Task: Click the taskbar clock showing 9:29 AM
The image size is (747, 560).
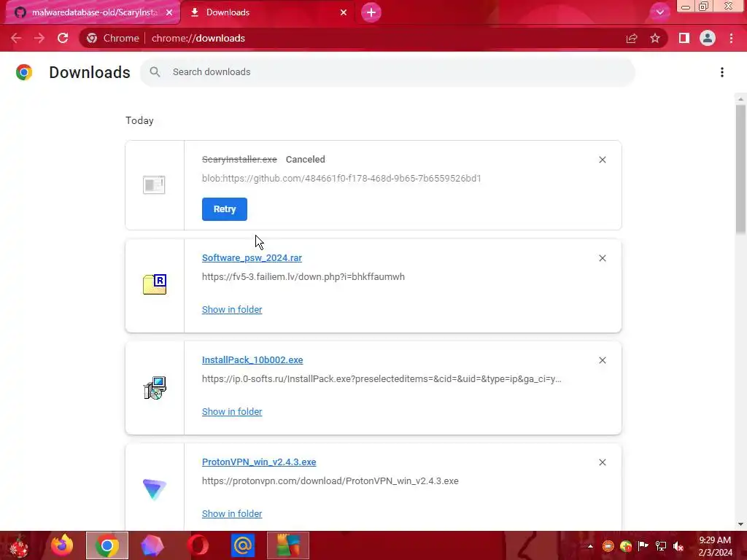Action: click(715, 546)
